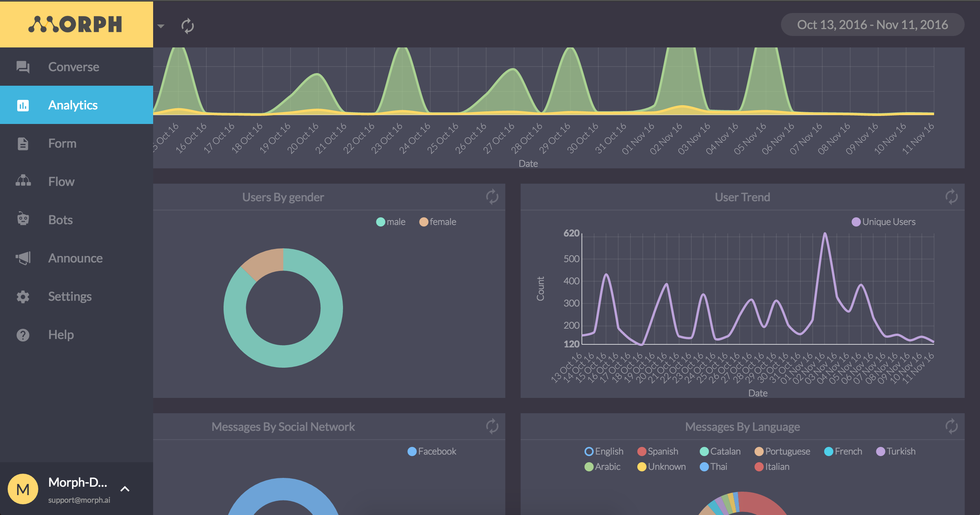This screenshot has width=980, height=515.
Task: Expand the Morph-D account chevron
Action: click(x=125, y=489)
